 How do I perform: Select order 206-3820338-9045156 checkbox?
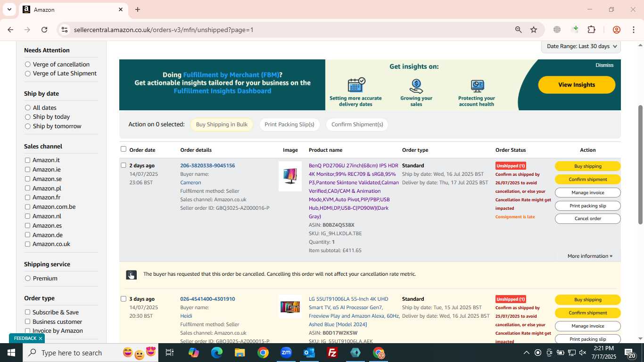(124, 165)
